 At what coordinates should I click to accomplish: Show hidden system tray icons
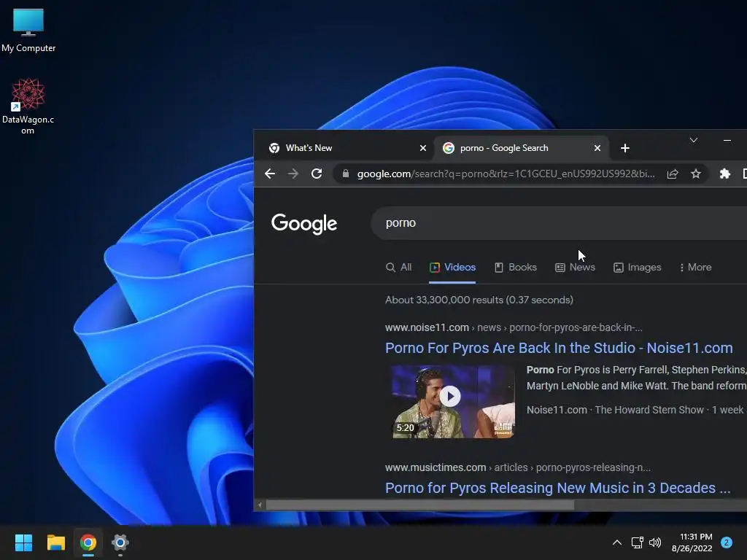[617, 542]
